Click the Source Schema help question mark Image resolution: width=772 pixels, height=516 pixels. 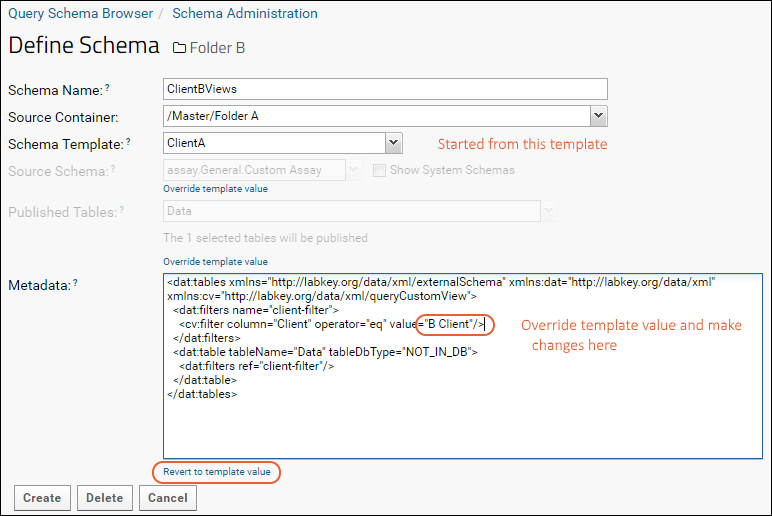point(113,168)
